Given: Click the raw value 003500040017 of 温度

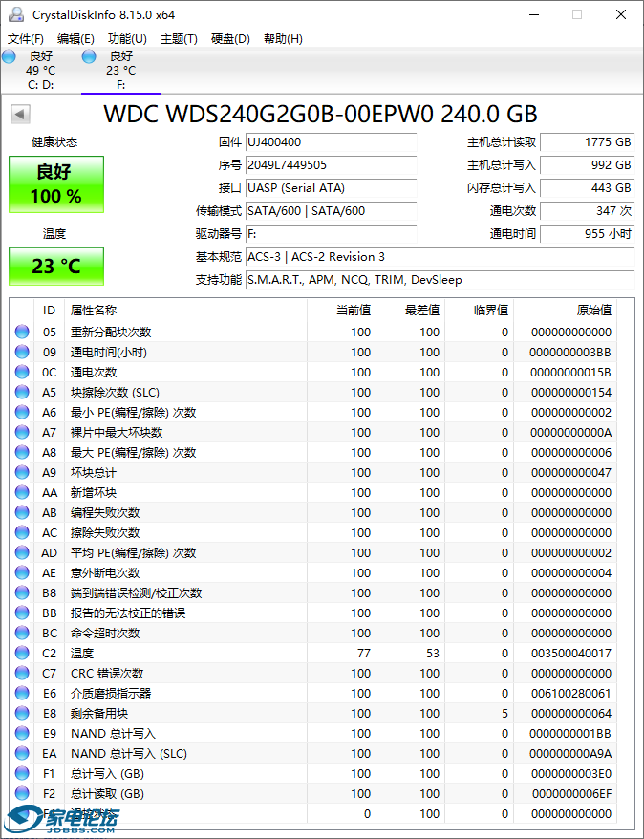Looking at the screenshot, I should pyautogui.click(x=571, y=654).
